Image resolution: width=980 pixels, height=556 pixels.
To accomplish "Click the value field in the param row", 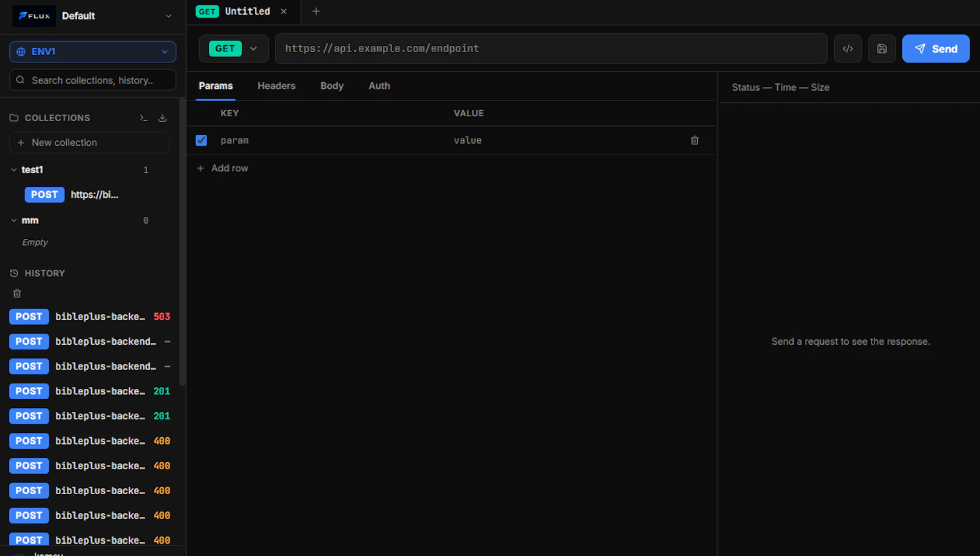I will click(x=563, y=140).
